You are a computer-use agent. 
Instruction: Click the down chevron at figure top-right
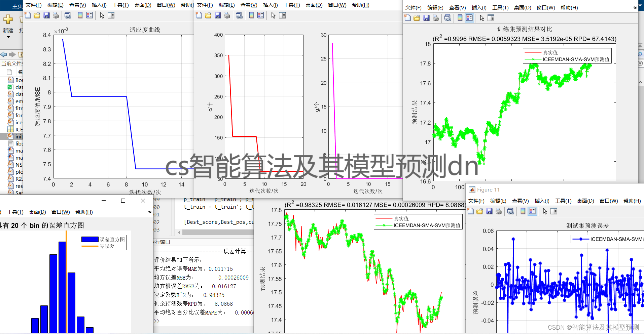tap(640, 5)
